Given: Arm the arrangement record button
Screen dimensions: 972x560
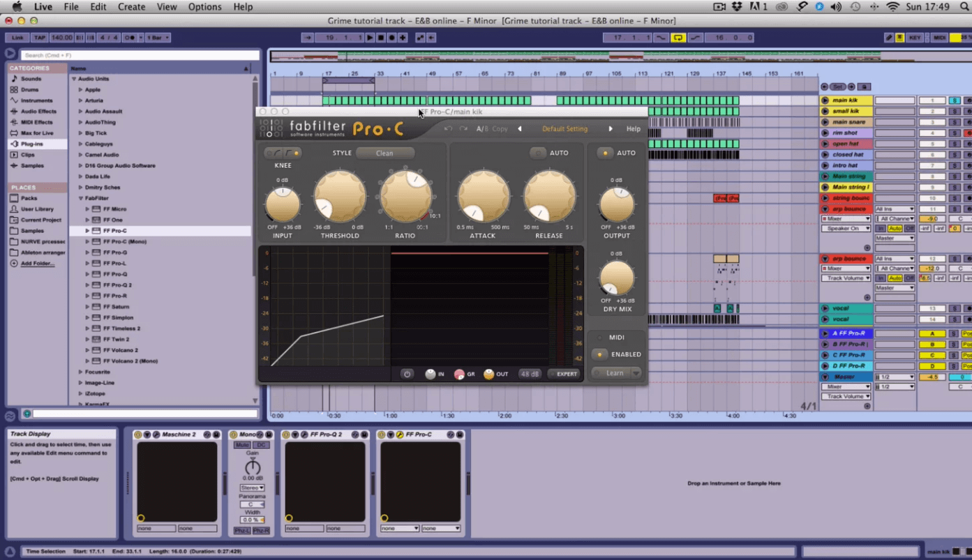Looking at the screenshot, I should click(x=391, y=38).
